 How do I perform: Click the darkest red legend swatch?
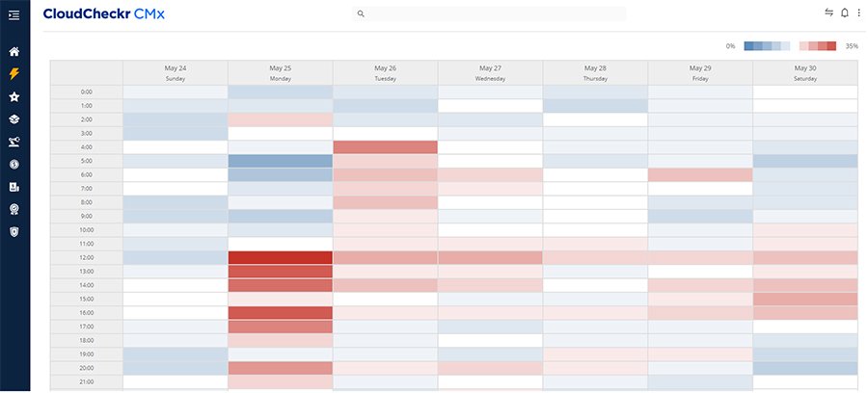(832, 46)
